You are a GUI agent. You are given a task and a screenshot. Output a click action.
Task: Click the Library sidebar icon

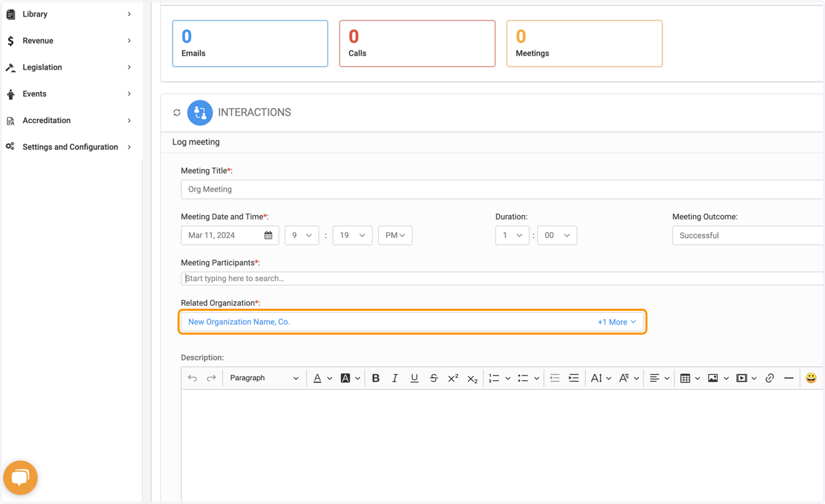point(10,14)
